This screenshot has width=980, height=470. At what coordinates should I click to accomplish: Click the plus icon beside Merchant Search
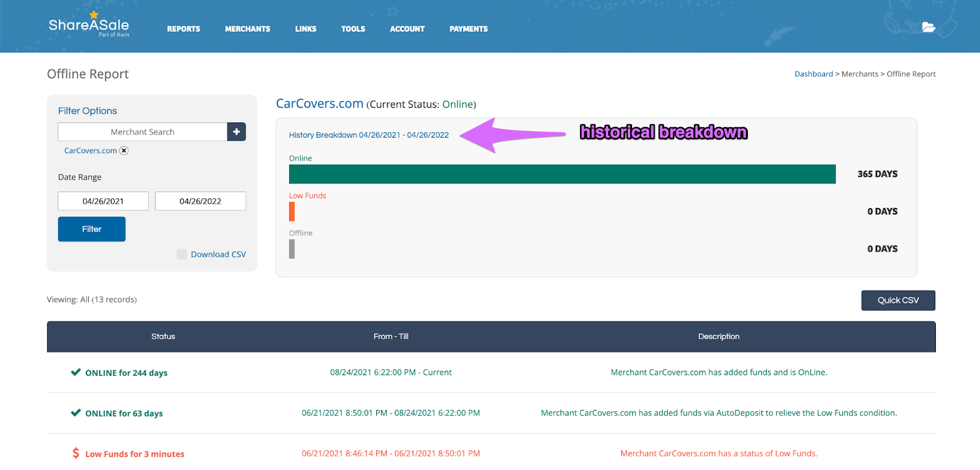(236, 132)
